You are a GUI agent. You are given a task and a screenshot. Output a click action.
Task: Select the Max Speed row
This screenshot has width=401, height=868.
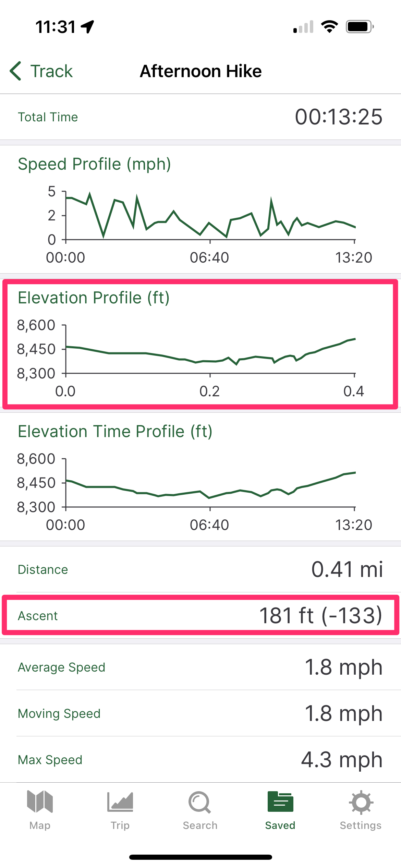coord(200,760)
